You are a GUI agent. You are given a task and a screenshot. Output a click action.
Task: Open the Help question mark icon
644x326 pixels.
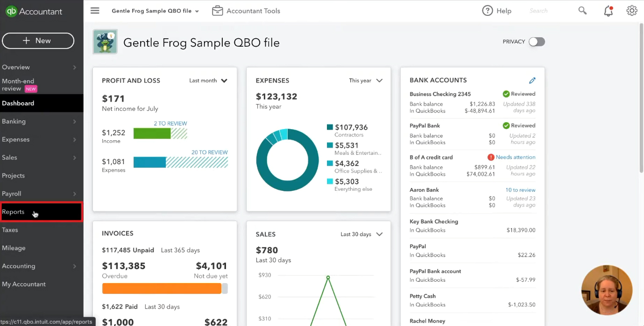[488, 11]
